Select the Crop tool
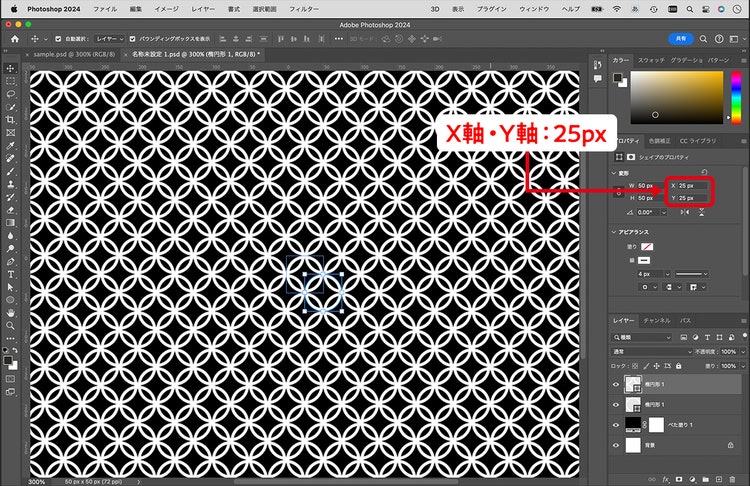The height and width of the screenshot is (486, 750). tap(10, 120)
